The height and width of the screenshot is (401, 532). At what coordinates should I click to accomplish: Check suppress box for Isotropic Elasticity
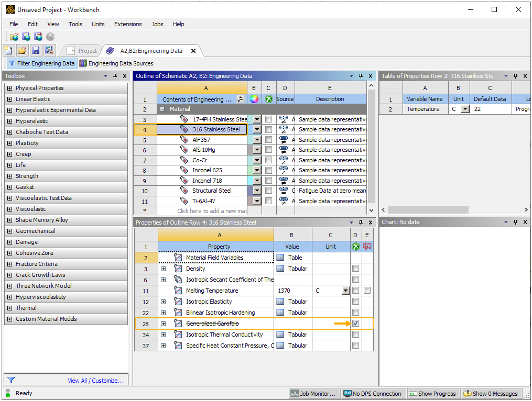[x=355, y=302]
